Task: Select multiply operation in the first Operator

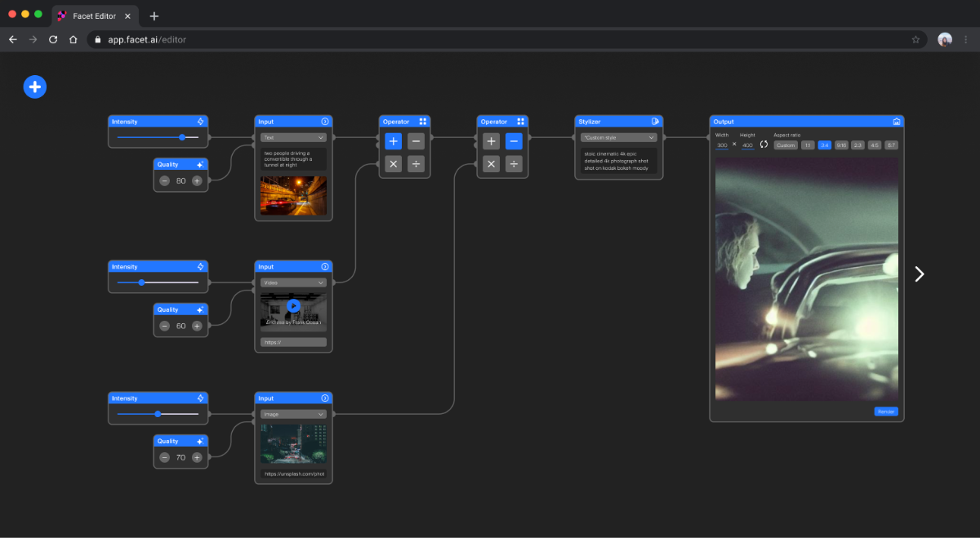Action: coord(393,164)
